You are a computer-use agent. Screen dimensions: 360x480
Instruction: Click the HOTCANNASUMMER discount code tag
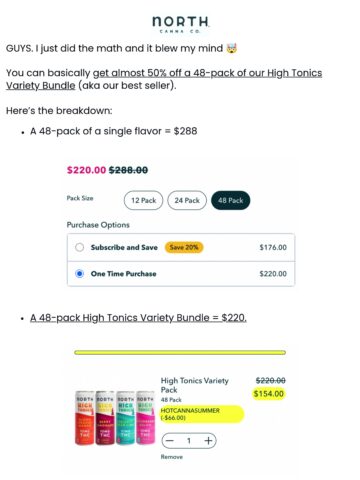click(202, 414)
